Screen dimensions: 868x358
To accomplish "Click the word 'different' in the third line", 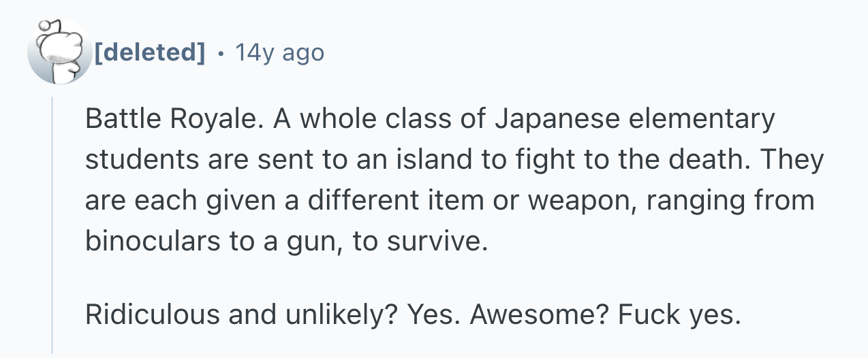I will pyautogui.click(x=357, y=201).
